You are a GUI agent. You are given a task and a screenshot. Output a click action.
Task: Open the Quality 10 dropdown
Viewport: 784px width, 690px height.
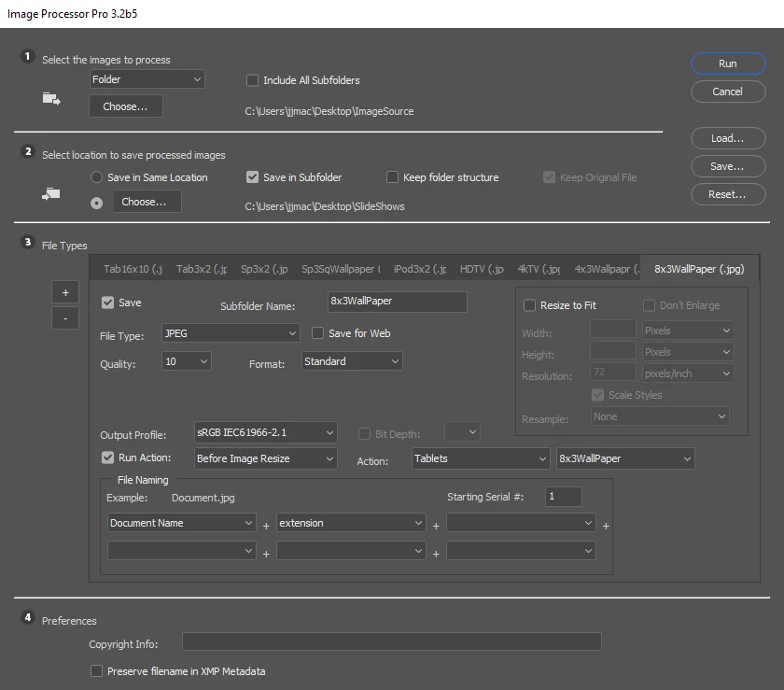(186, 361)
